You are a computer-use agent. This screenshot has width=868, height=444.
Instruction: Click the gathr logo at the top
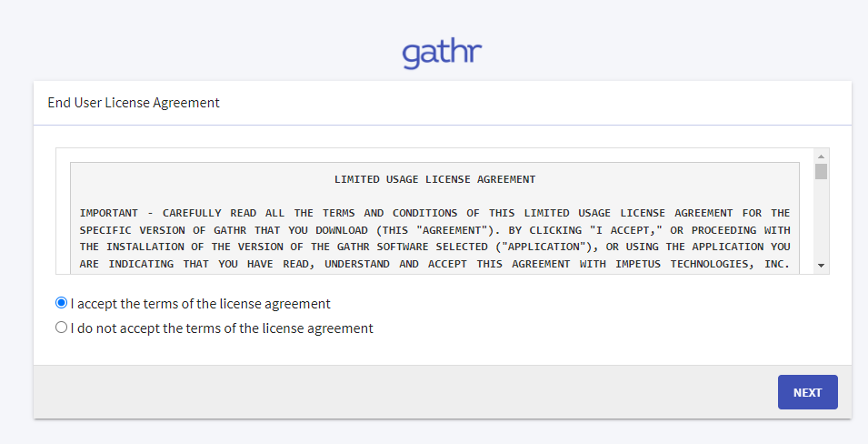(442, 54)
